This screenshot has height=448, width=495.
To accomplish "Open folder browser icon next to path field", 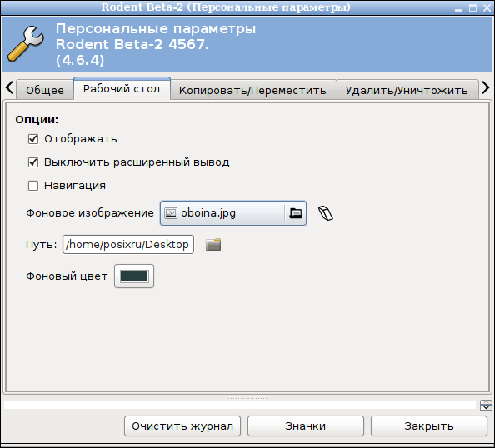I will tap(213, 245).
